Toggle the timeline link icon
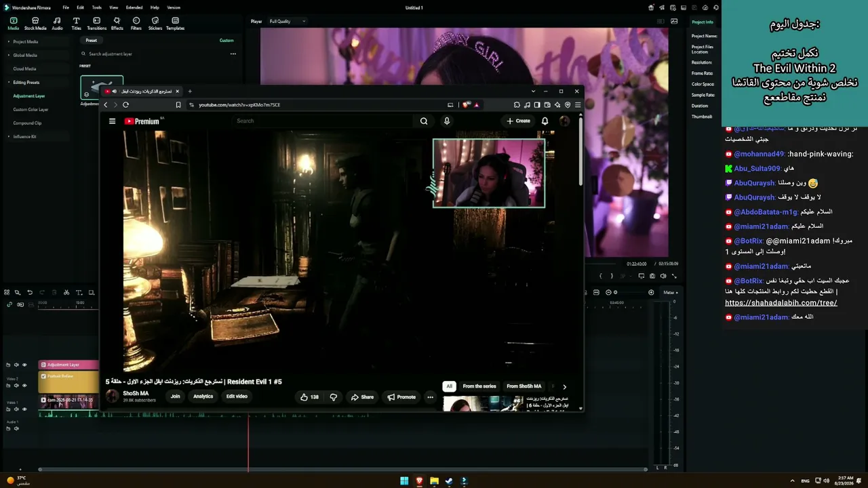Screen dimensions: 868x488 [x=9, y=304]
